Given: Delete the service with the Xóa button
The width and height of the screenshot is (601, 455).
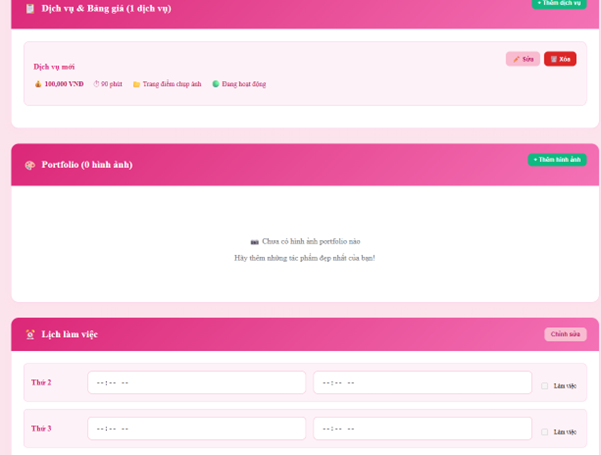Looking at the screenshot, I should [560, 59].
